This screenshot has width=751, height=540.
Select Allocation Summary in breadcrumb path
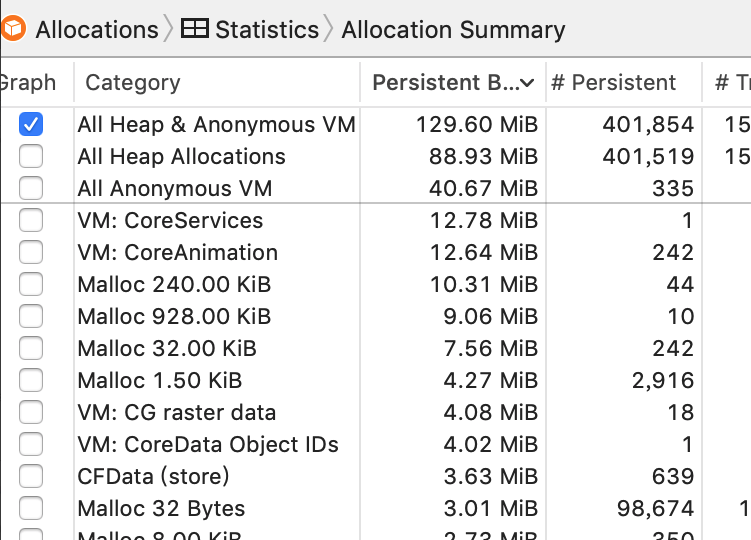pos(453,30)
